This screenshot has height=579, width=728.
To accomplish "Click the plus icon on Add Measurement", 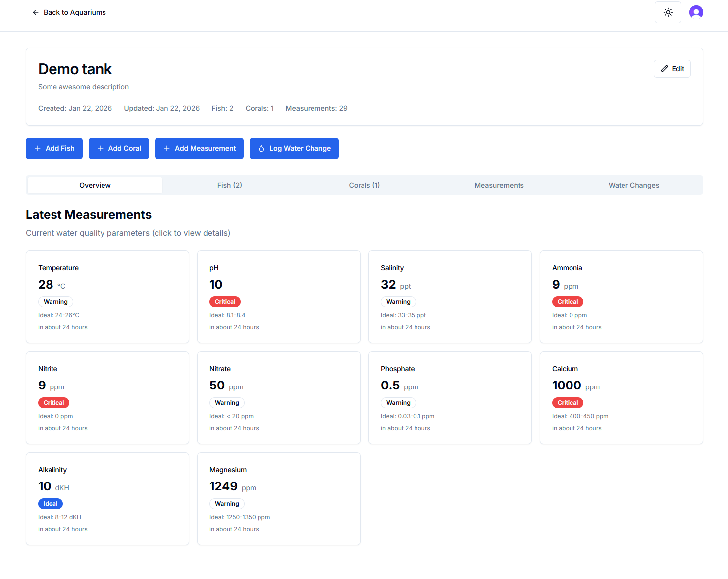I will pos(167,148).
